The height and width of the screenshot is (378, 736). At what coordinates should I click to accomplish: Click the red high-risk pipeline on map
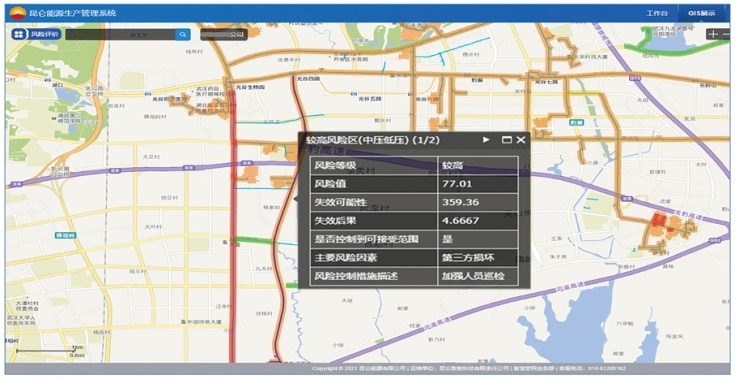[233, 235]
